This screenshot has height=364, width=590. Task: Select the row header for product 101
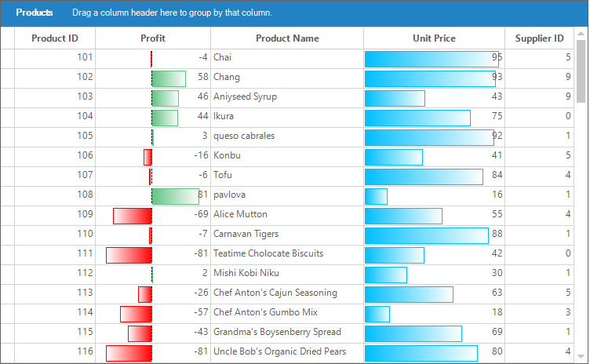coord(7,58)
